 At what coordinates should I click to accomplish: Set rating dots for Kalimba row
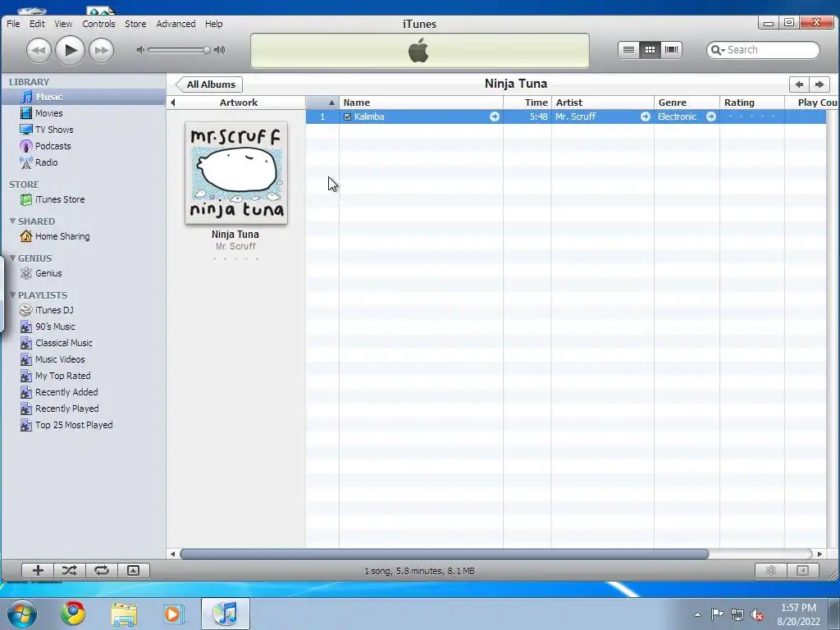[751, 116]
